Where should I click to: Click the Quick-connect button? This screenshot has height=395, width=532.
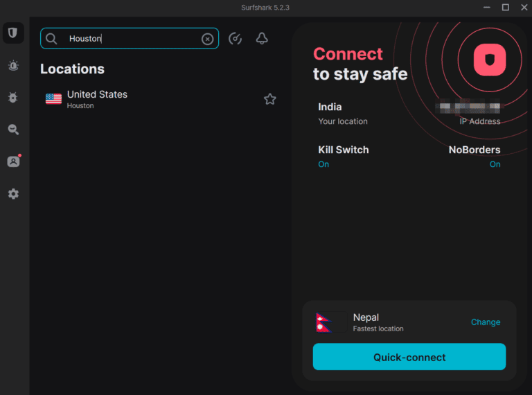pos(409,357)
